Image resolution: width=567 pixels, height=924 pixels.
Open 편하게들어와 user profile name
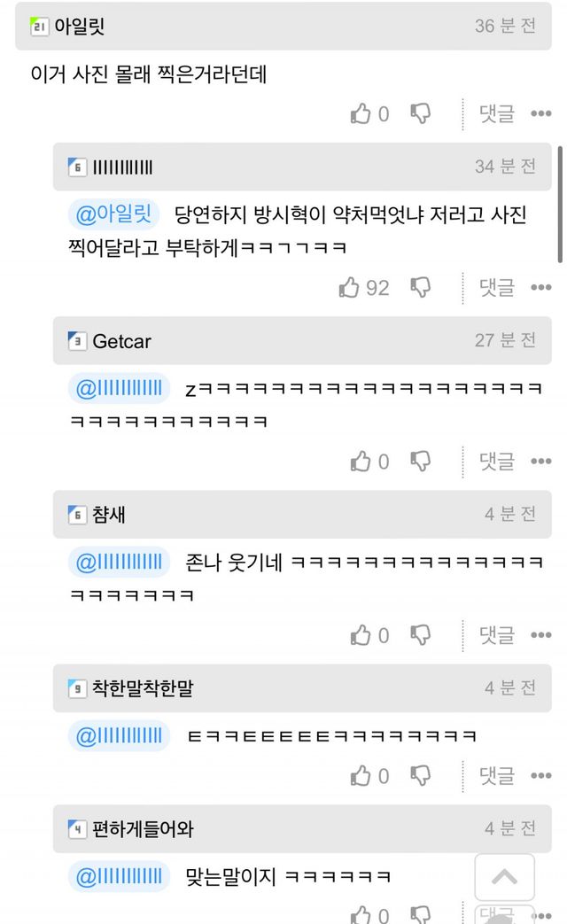(143, 829)
